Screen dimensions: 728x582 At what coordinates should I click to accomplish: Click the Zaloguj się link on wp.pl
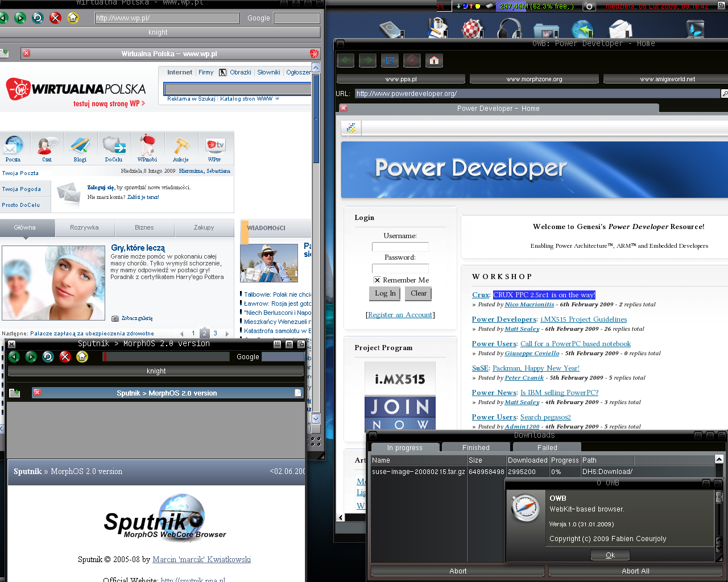[101, 187]
